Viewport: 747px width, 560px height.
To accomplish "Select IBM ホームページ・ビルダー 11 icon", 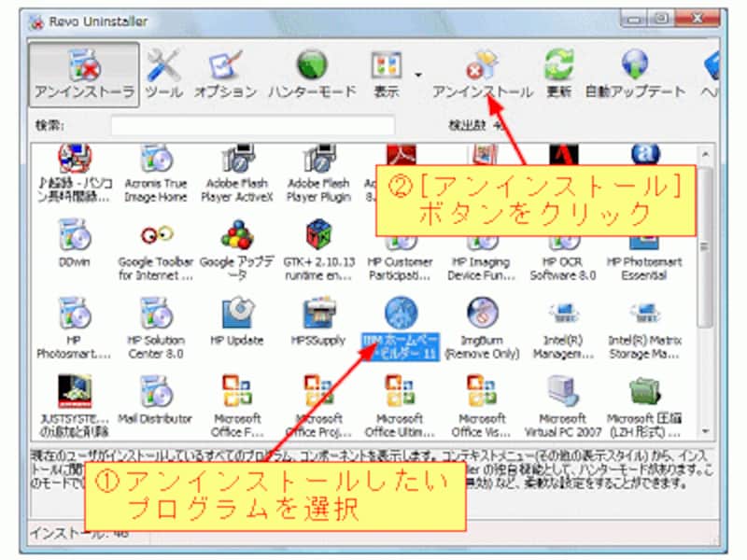I will coord(401,313).
